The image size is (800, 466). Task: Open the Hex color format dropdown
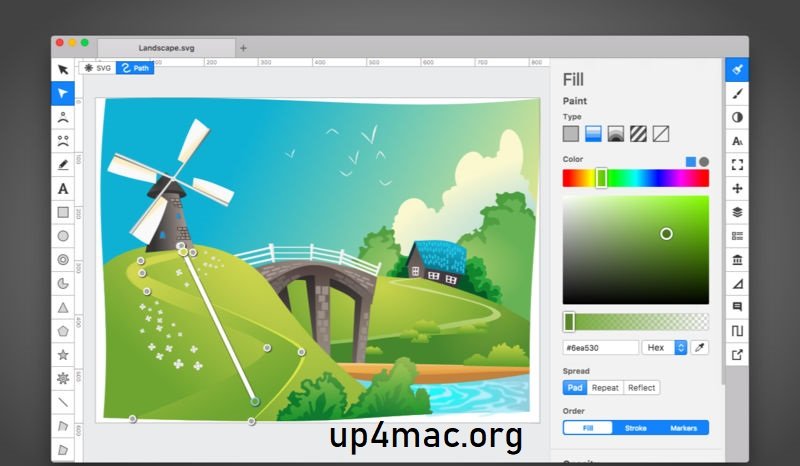(x=664, y=348)
